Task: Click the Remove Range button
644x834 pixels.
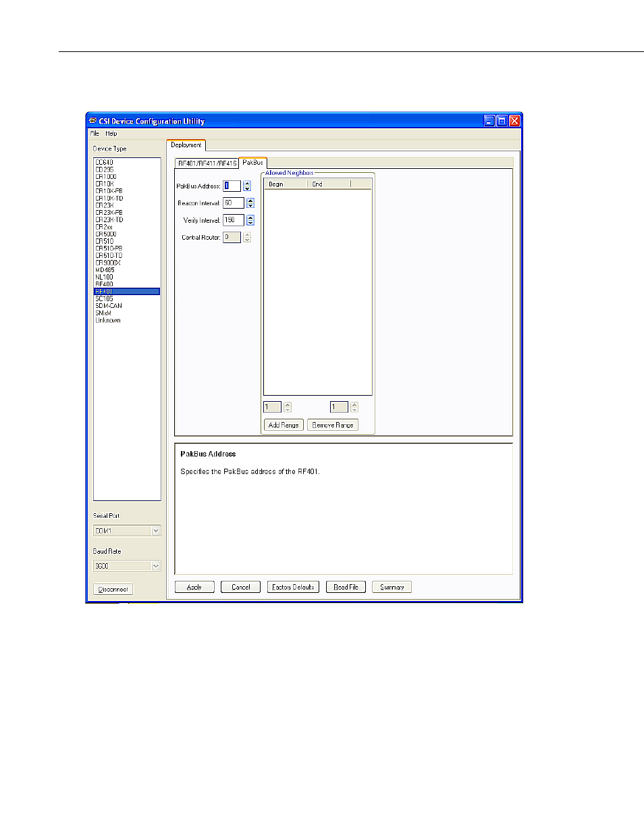Action: pyautogui.click(x=333, y=425)
